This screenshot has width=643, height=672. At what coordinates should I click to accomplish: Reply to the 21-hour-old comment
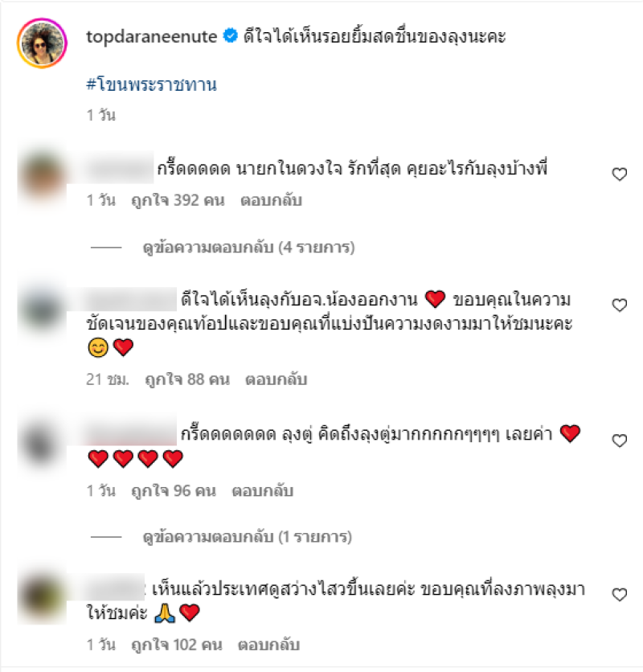276,379
